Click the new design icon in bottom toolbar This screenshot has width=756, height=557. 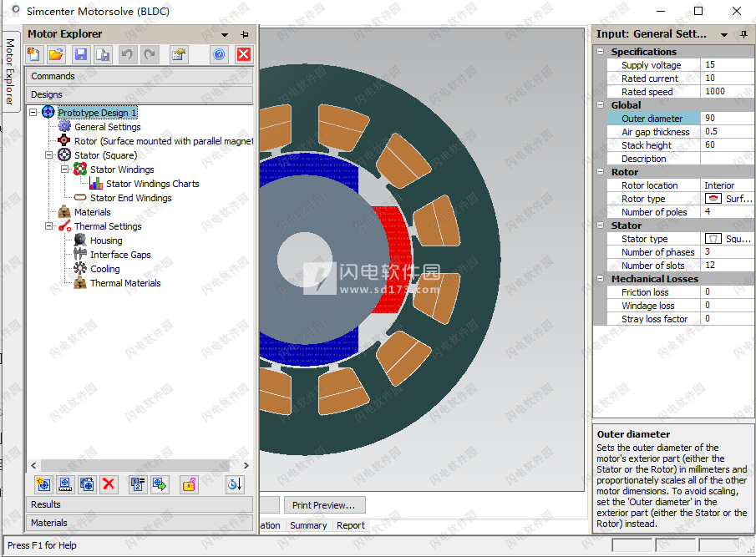43,484
